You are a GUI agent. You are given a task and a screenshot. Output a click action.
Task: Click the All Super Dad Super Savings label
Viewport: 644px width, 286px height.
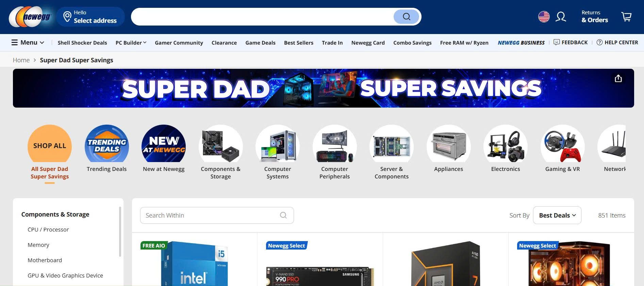point(50,173)
